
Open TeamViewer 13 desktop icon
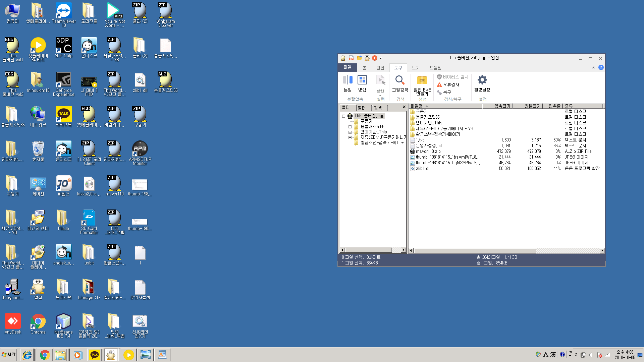tap(64, 15)
